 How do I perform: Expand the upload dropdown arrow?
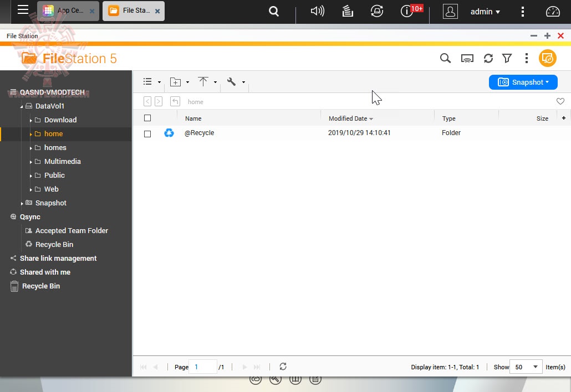(215, 82)
